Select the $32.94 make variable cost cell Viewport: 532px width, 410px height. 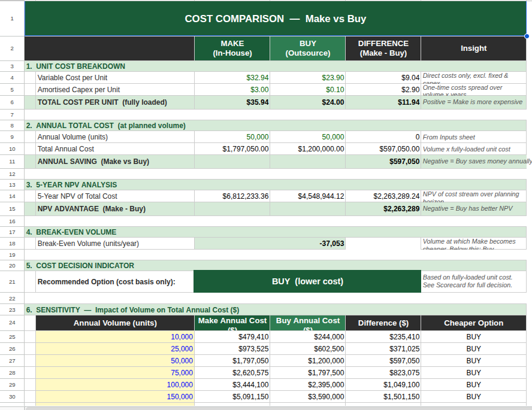coord(232,78)
